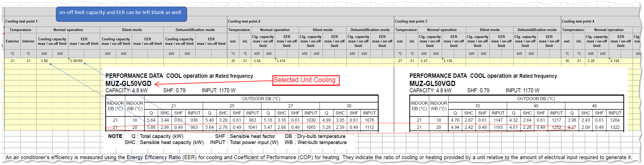Select capacity cell 5.88 in test point 1 data row
The image size is (644, 165).
44,61
